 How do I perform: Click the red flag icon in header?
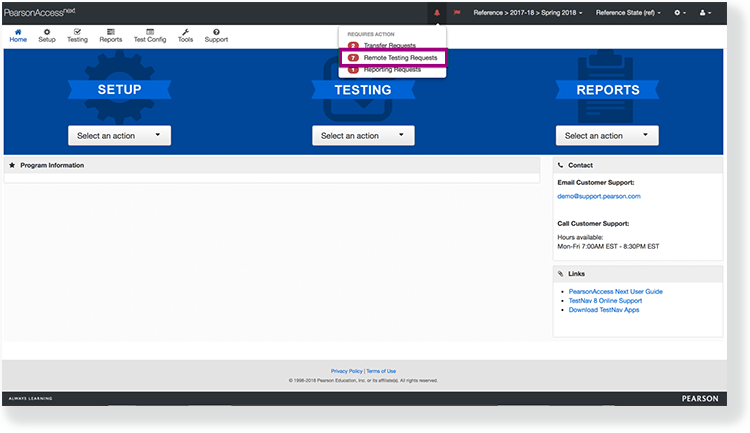[x=457, y=12]
